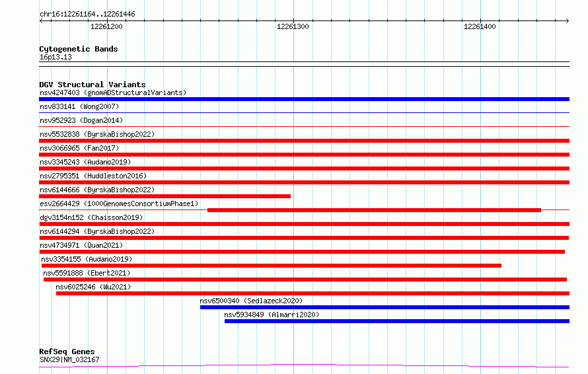Viewport: 588px width, 374px height.
Task: Open the RefSeq Genes track heading
Action: click(67, 352)
